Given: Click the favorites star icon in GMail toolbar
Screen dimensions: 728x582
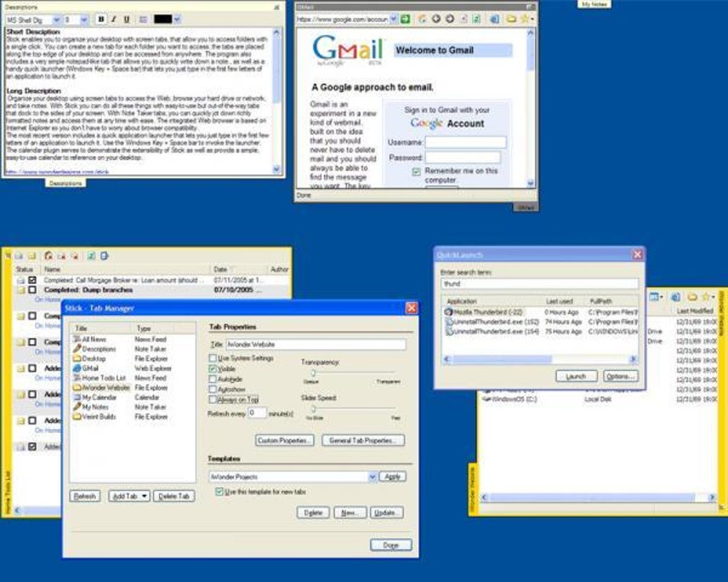Looking at the screenshot, I should 525,19.
